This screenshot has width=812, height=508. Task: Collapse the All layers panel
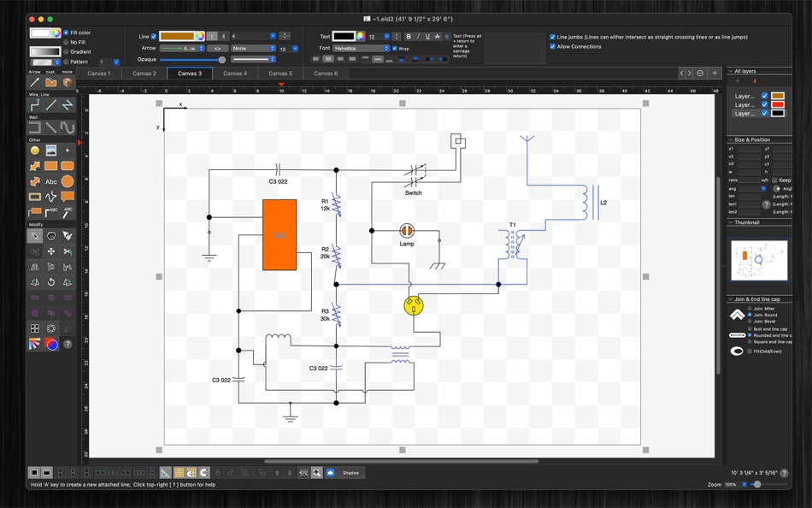coord(730,71)
